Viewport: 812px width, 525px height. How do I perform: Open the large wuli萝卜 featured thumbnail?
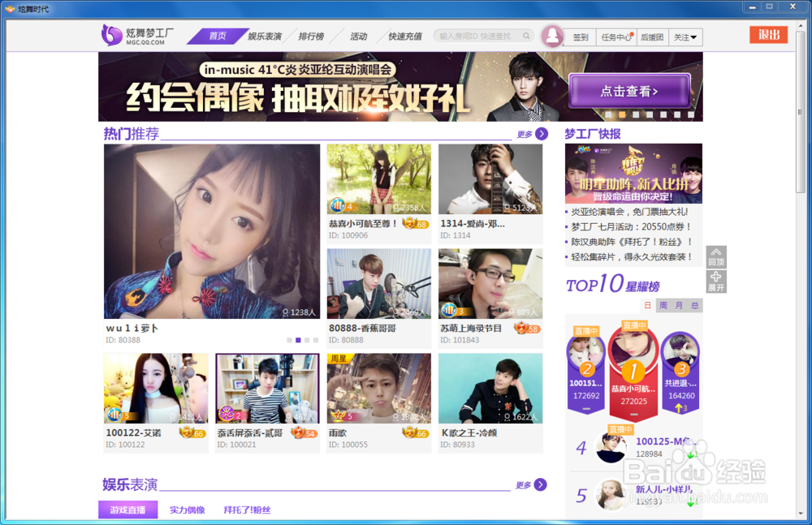212,231
